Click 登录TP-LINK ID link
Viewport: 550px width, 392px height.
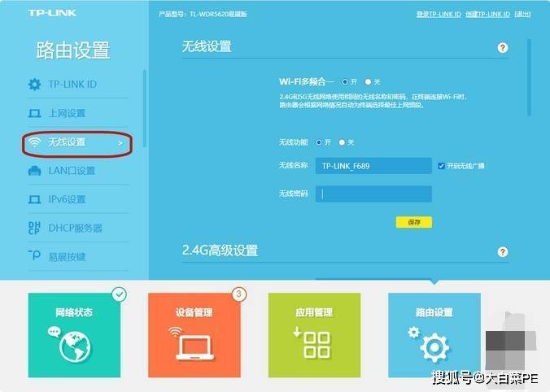point(439,14)
